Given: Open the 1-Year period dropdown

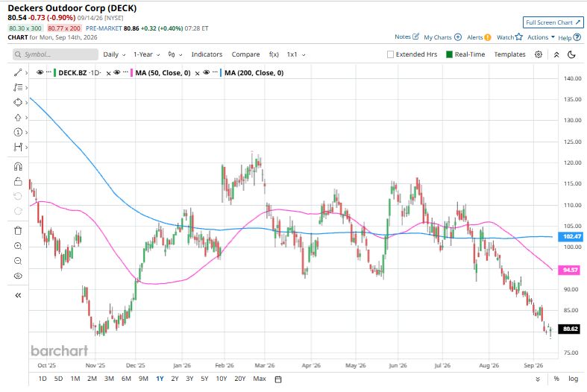Looking at the screenshot, I should [x=147, y=54].
